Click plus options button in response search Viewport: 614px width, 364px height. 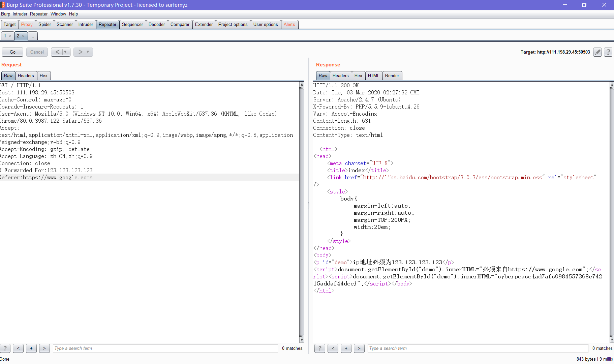coord(346,348)
